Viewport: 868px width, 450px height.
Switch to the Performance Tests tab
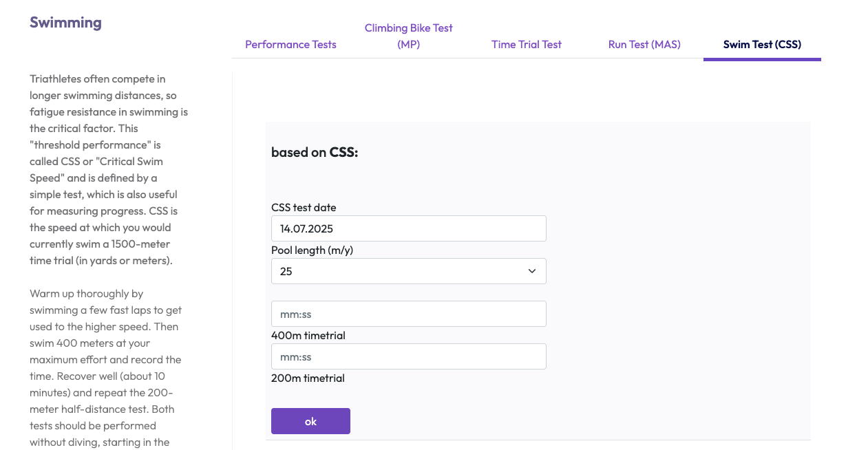pyautogui.click(x=290, y=44)
